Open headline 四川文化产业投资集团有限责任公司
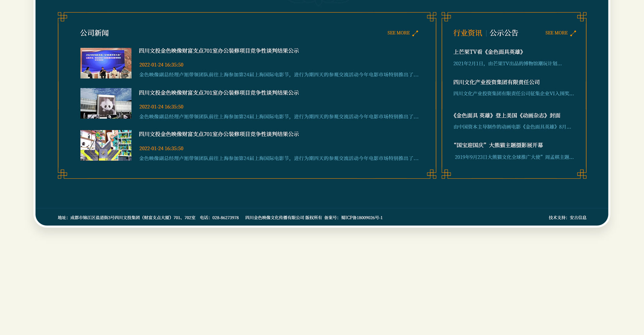This screenshot has width=644, height=335. pyautogui.click(x=496, y=82)
